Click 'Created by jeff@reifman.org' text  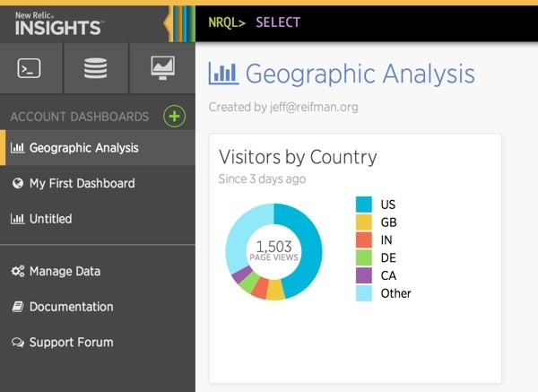click(283, 107)
